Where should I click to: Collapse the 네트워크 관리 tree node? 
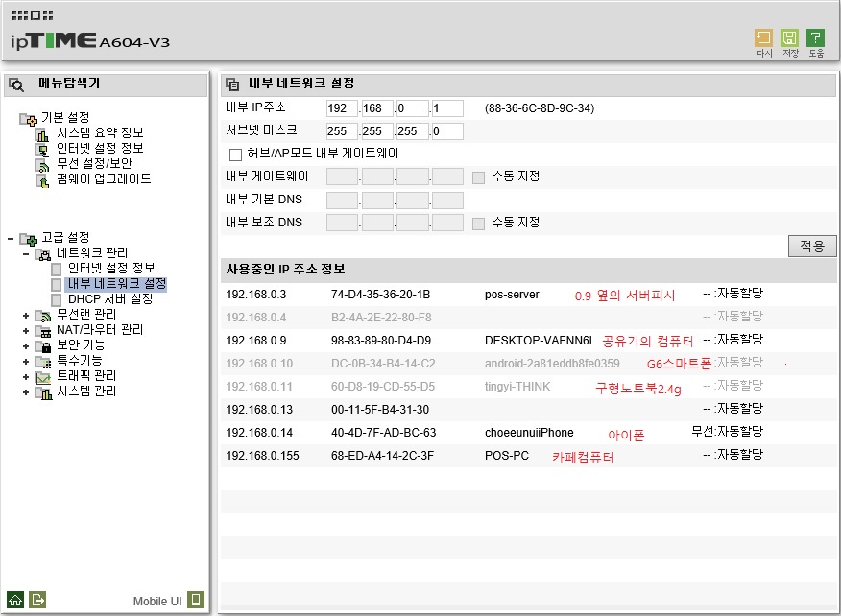click(25, 253)
